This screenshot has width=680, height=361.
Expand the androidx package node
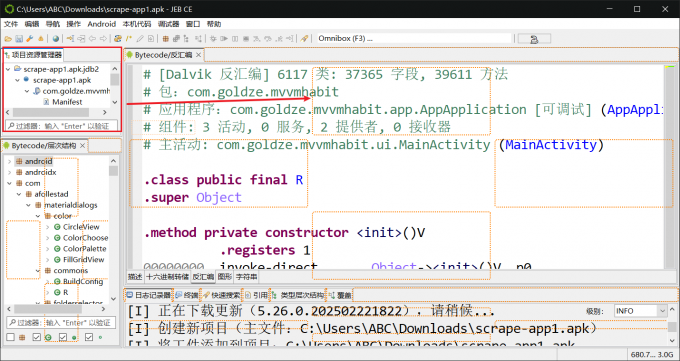(10, 172)
